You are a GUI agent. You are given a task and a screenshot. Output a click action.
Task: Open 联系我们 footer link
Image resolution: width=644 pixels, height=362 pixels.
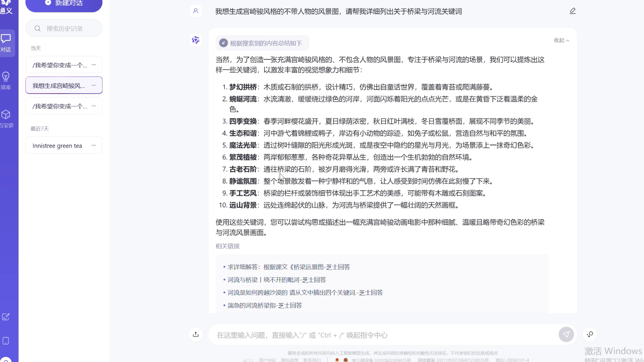pos(312,360)
